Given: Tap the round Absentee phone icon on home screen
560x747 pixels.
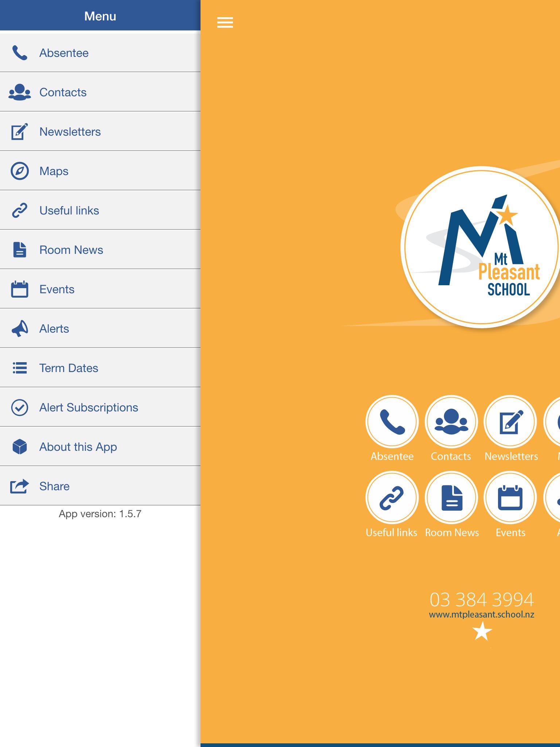Looking at the screenshot, I should (392, 422).
